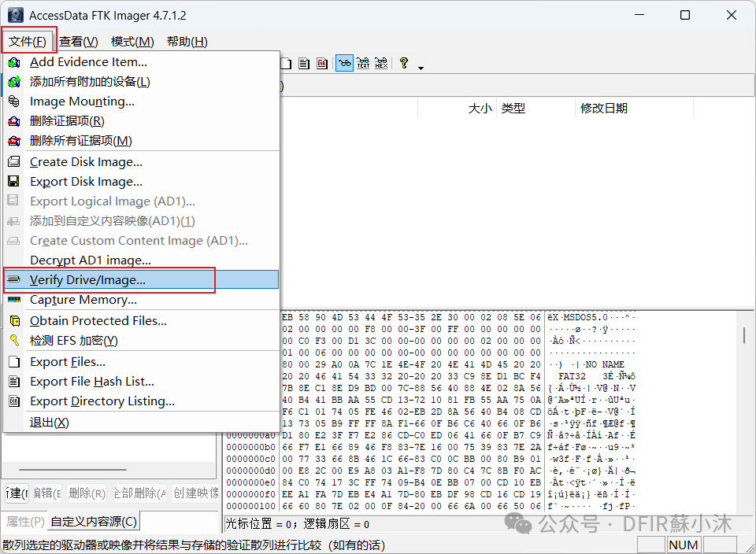
Task: Click hex offset 00000100 row
Action: pyautogui.click(x=432, y=506)
